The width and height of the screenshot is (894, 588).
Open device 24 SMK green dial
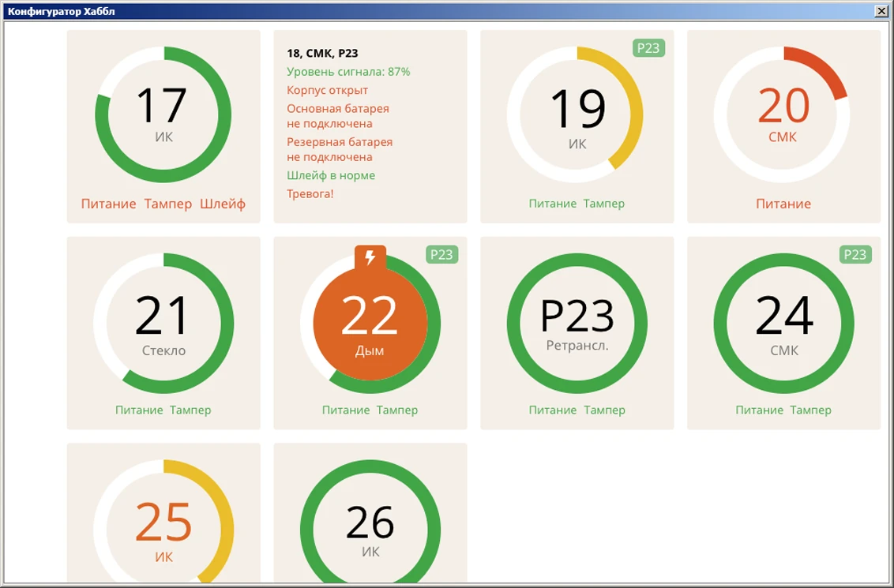[783, 322]
